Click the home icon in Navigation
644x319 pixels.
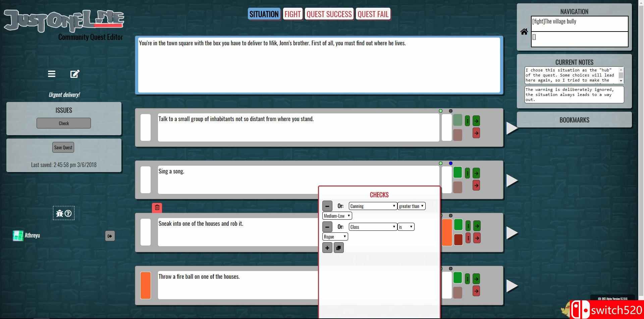524,32
